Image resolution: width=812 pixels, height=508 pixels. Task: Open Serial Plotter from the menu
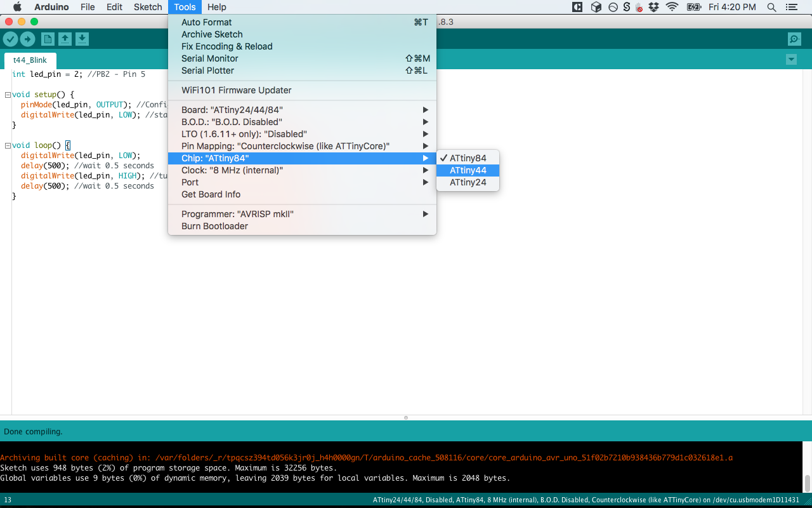[x=302, y=70]
